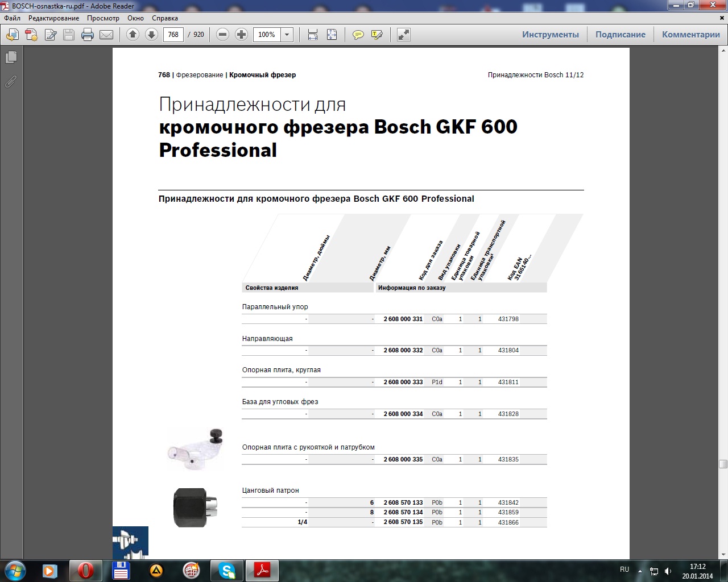Click the Направляющая product name
This screenshot has width=728, height=582.
(267, 339)
